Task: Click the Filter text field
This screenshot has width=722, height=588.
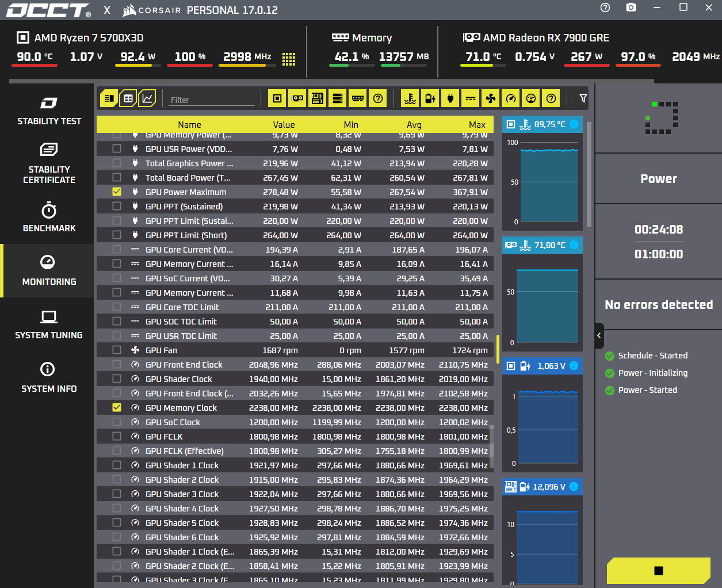Action: pos(212,100)
